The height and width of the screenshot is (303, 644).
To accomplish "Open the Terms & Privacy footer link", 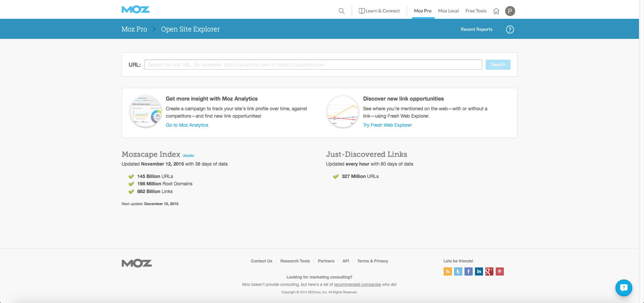I will tap(372, 261).
